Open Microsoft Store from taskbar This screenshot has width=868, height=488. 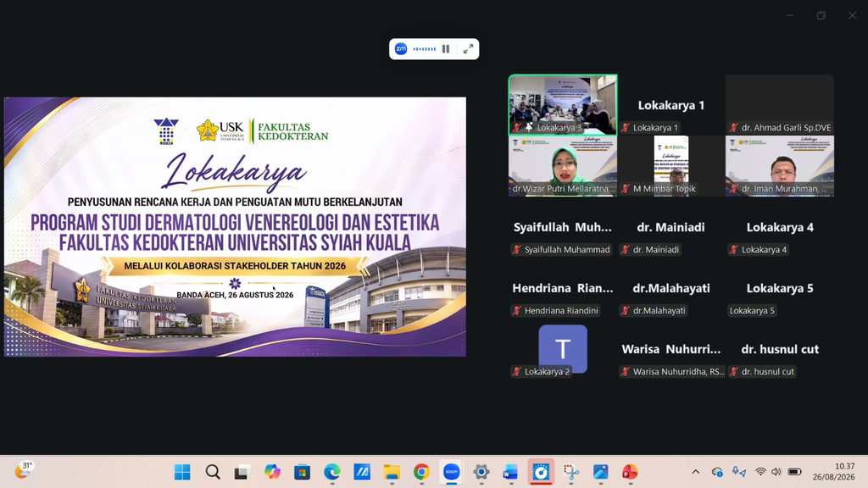(303, 472)
